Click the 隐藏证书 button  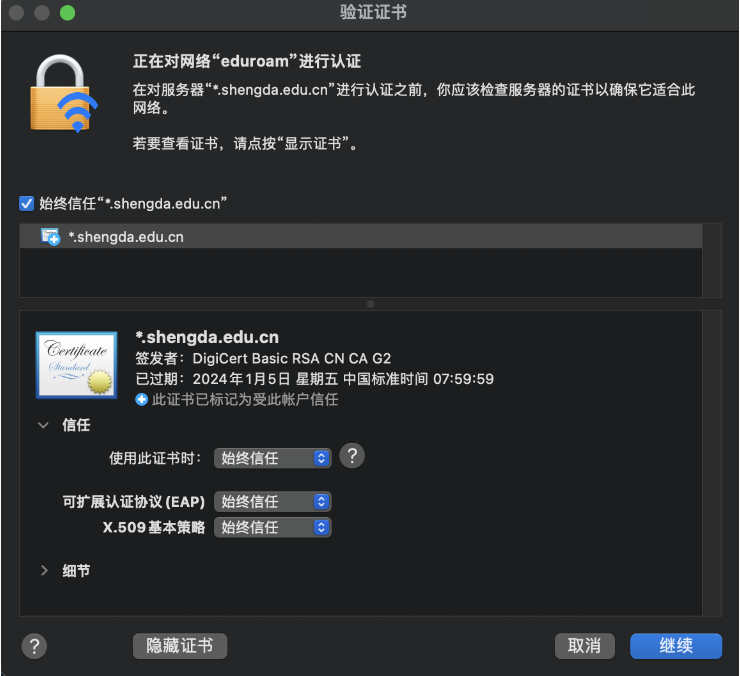pyautogui.click(x=180, y=646)
